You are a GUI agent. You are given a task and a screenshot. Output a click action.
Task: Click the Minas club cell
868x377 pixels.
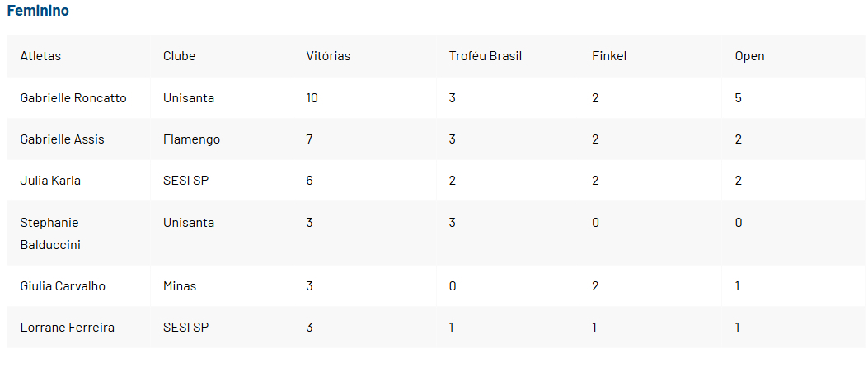coord(180,286)
